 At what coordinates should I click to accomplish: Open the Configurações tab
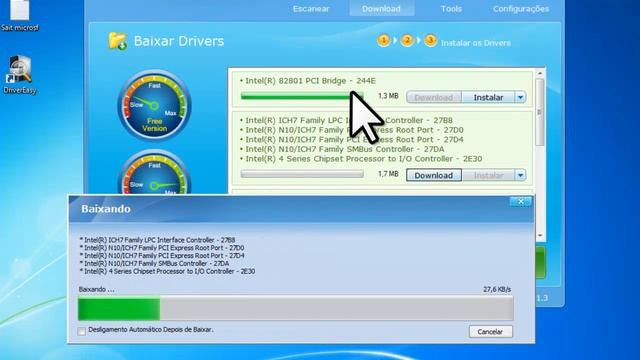click(521, 9)
